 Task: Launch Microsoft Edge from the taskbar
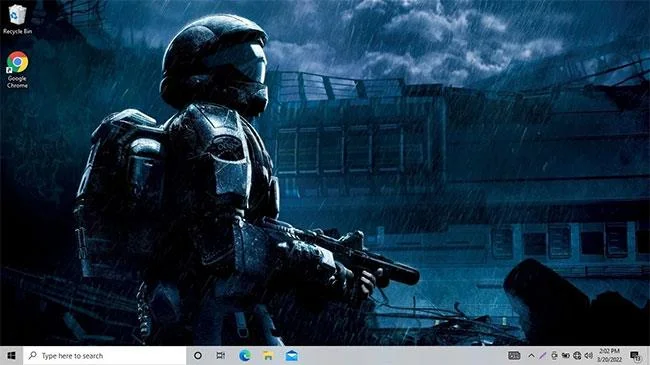pos(245,355)
